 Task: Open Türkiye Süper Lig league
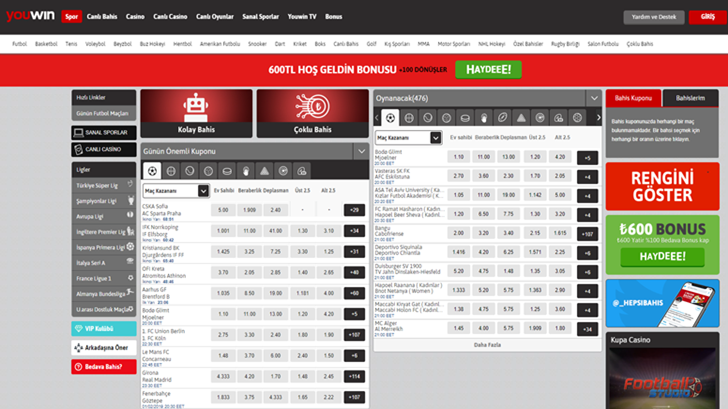click(104, 185)
